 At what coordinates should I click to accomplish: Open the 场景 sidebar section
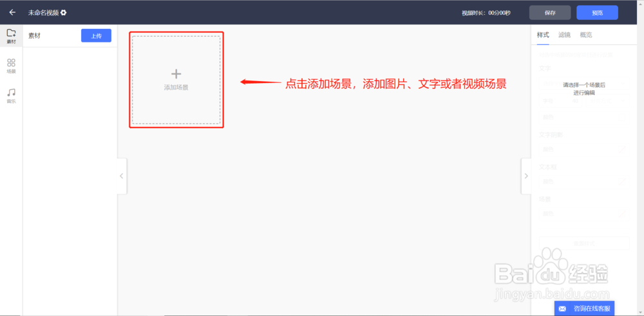11,66
